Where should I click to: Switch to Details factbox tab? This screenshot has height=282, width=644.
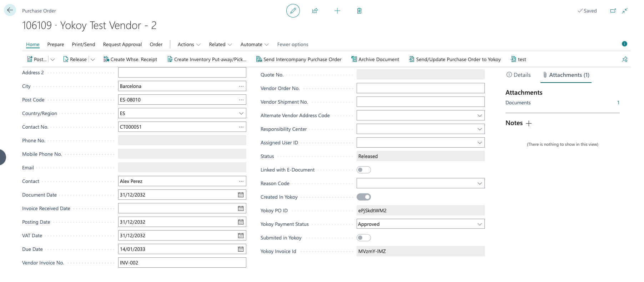pyautogui.click(x=518, y=75)
